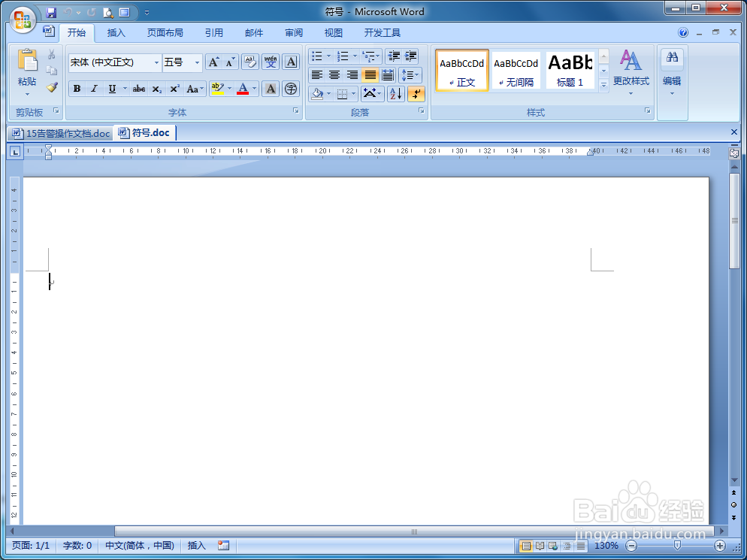
Task: Align text left
Action: [317, 75]
